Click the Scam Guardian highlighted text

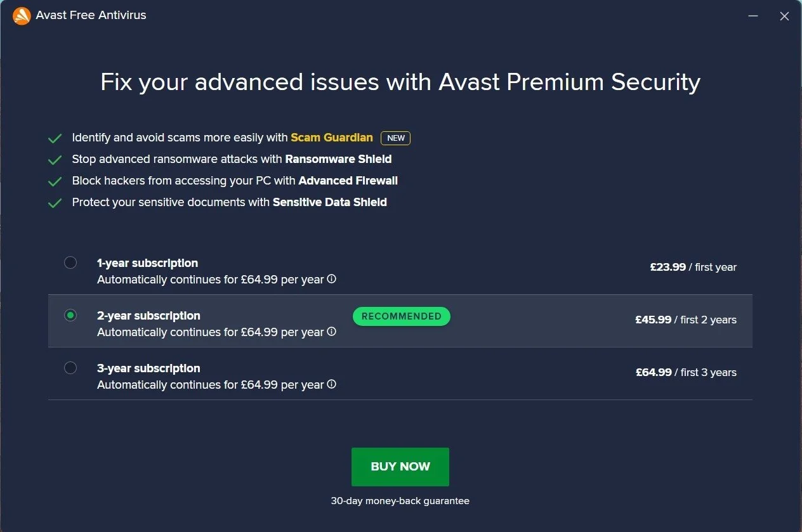[x=332, y=138]
